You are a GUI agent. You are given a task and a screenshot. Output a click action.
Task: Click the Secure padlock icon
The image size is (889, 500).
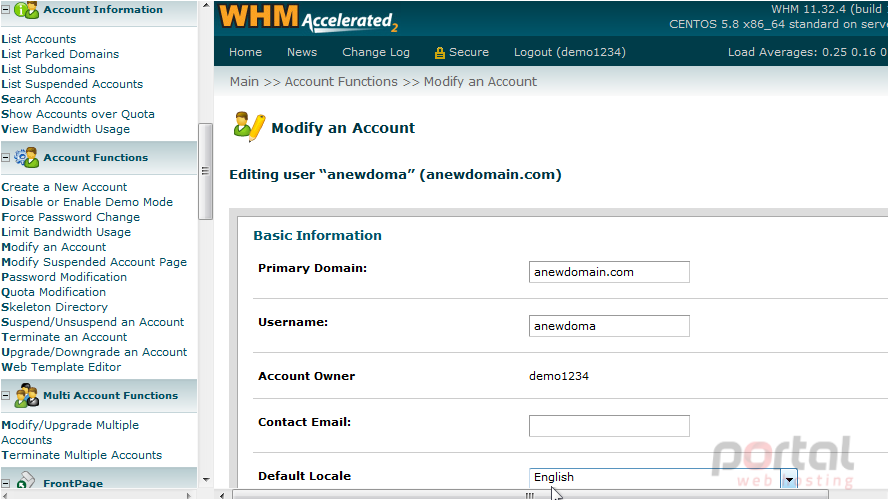pos(439,53)
